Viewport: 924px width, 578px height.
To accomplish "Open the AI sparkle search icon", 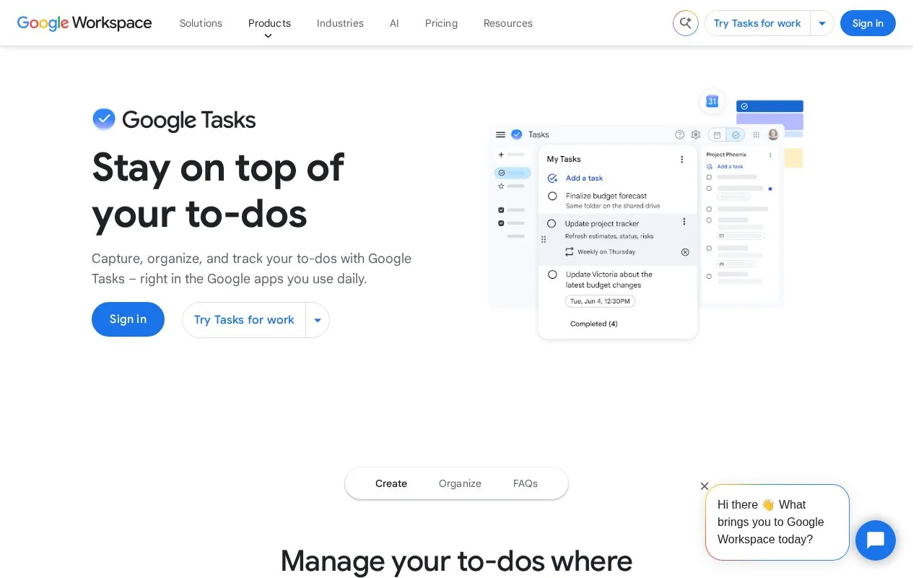I will pyautogui.click(x=686, y=23).
